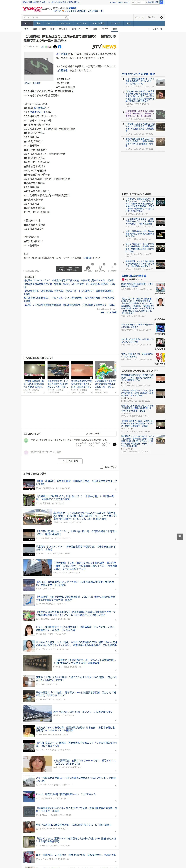The height and width of the screenshot is (868, 186).
Task: Open recommended article 吹雪で札樽道・札幌西ICが閉鎖
Action: coord(76,482)
